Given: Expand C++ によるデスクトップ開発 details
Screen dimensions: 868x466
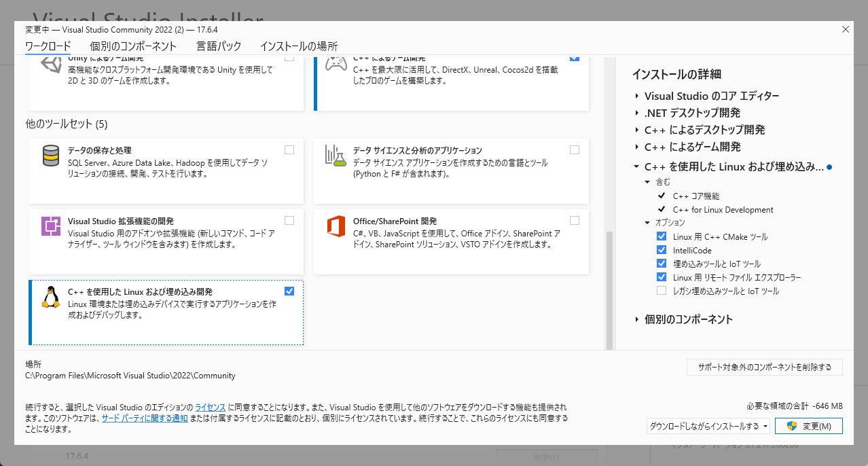Looking at the screenshot, I should click(x=636, y=130).
